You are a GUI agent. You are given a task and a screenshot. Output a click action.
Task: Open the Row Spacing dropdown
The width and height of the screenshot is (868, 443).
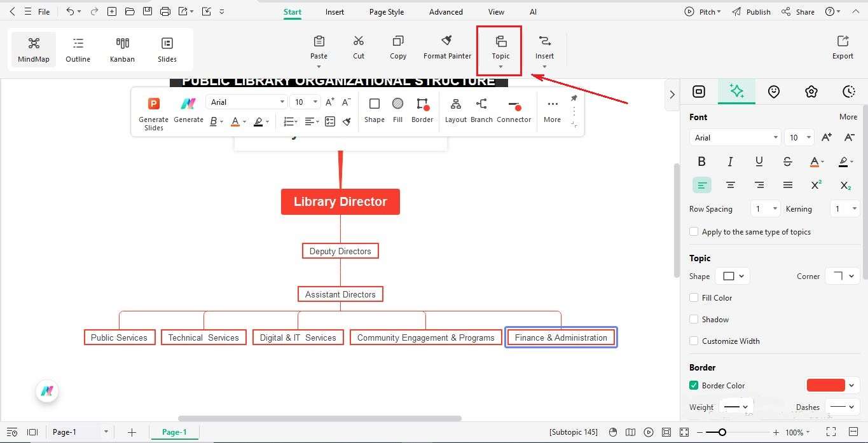click(765, 208)
